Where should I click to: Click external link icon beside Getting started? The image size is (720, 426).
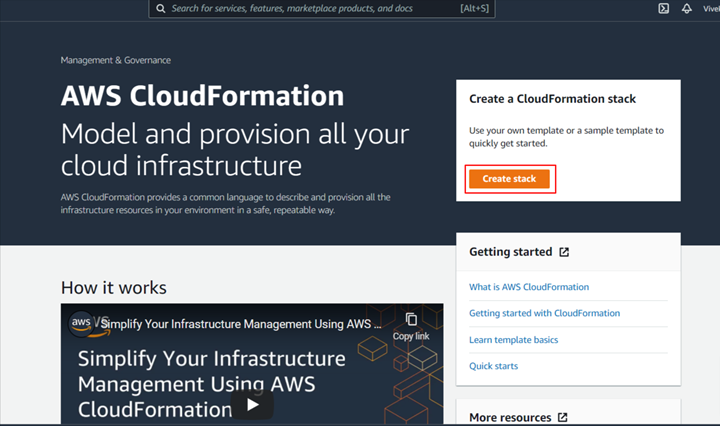[x=564, y=252]
